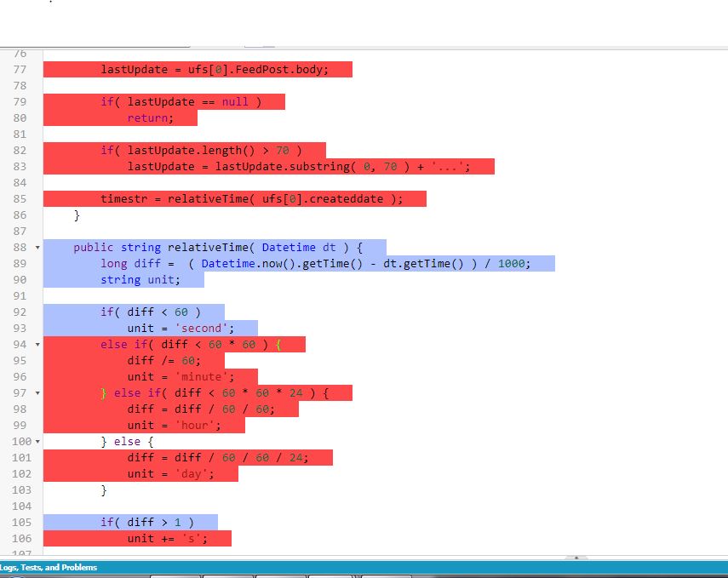Click the closing brace on line 103
The height and width of the screenshot is (578, 728).
pos(104,490)
